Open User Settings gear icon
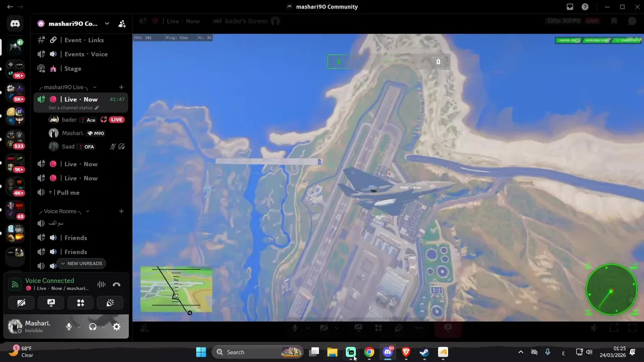This screenshot has height=362, width=644. (116, 327)
